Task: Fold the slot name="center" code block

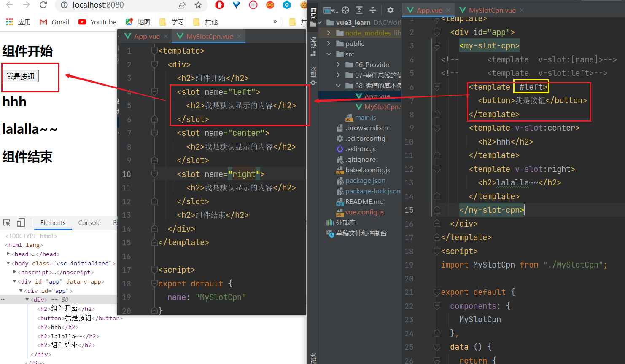Action: tap(154, 133)
